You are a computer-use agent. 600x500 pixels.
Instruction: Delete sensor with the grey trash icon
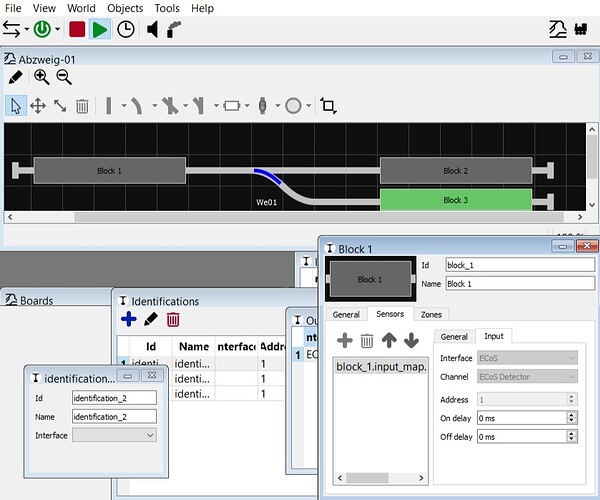[x=367, y=340]
